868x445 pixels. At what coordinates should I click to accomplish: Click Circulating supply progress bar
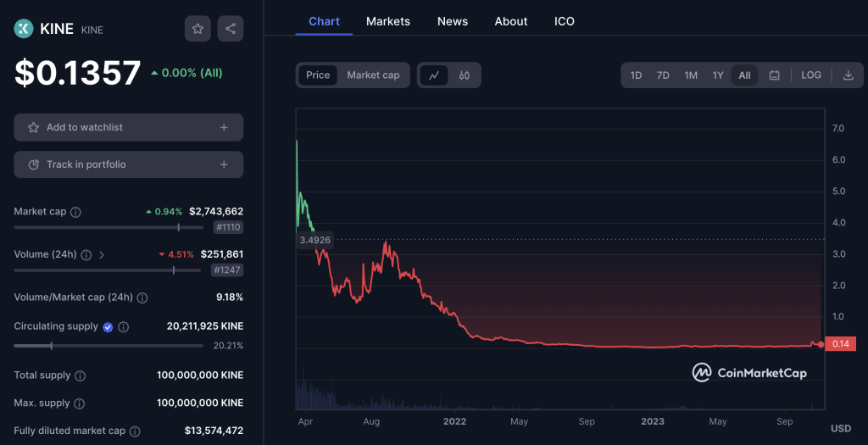click(x=108, y=345)
